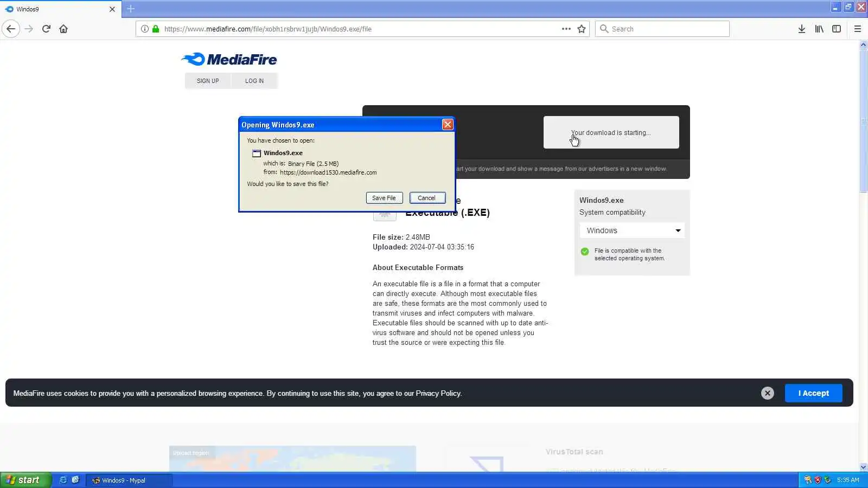The width and height of the screenshot is (868, 488).
Task: Open the Windows start menu
Action: [25, 480]
